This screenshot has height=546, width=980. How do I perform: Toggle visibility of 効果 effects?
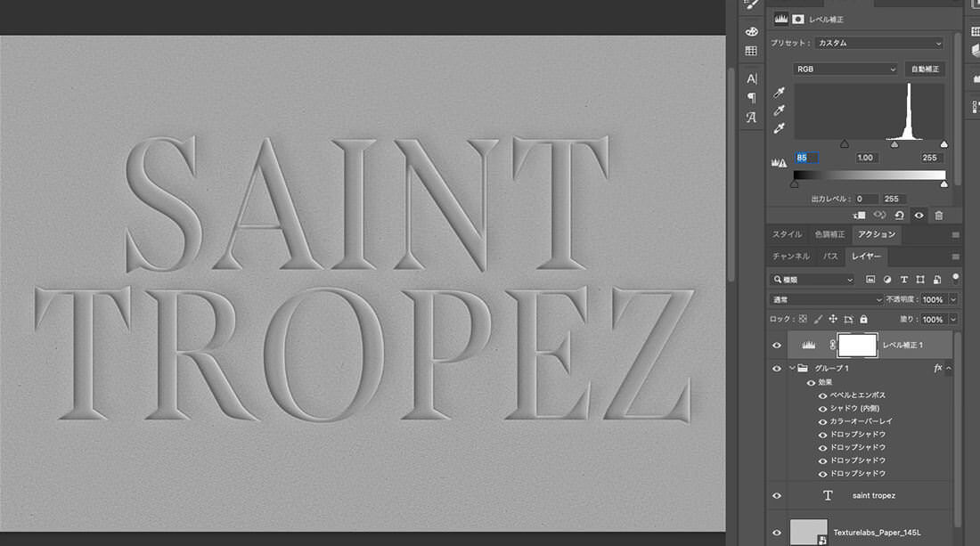click(812, 382)
